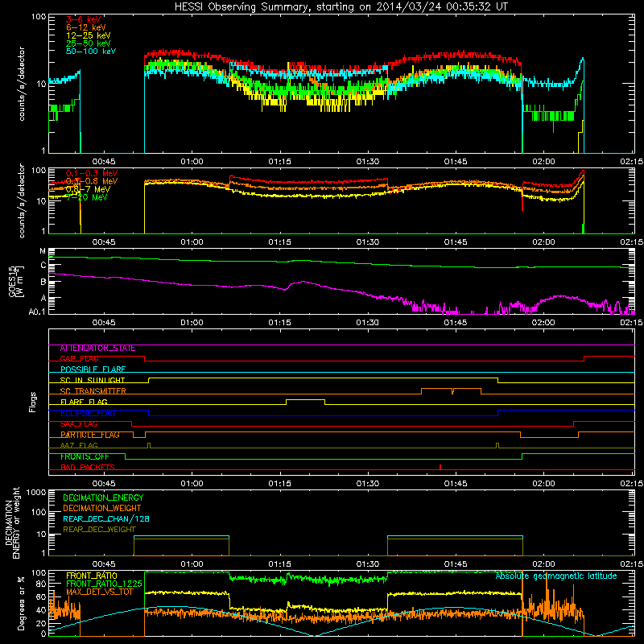Viewport: 644px width, 644px height.
Task: Click the GOES15 vertical axis label
Action: pos(15,281)
